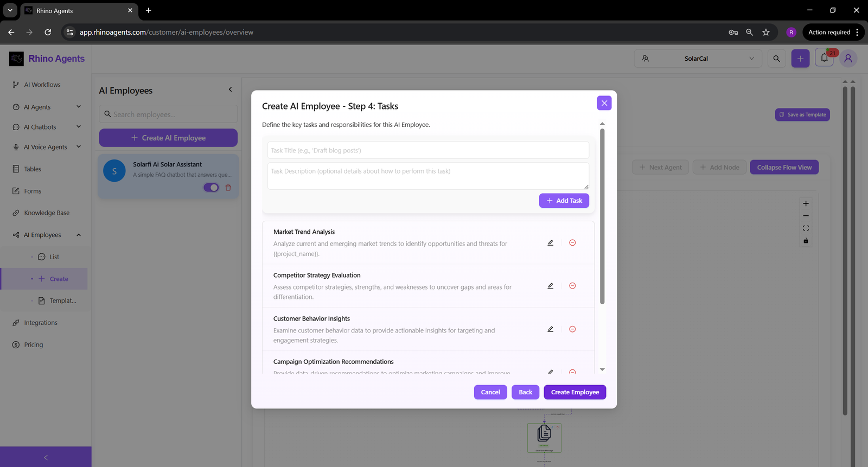Collapse the AI Employees sidebar section

click(x=79, y=235)
